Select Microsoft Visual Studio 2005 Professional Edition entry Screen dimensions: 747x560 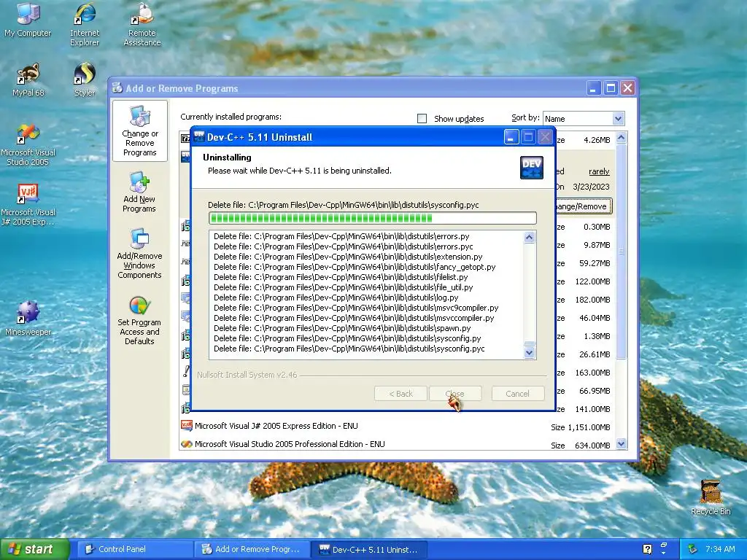395,444
